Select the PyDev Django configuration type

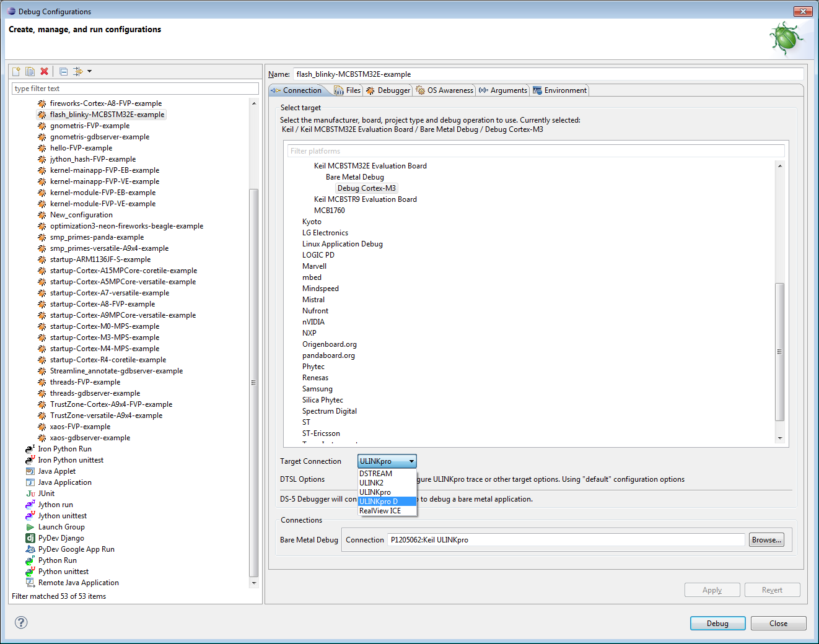pos(61,538)
